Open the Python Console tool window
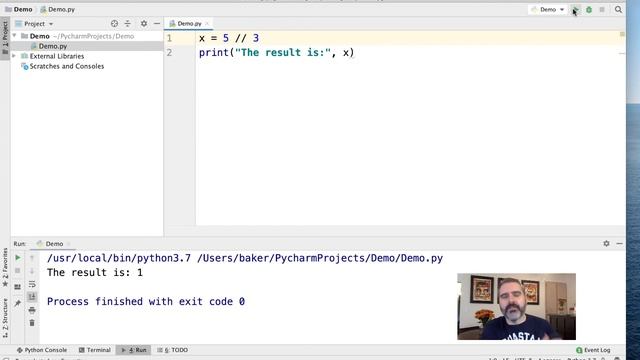Viewport: 640px width, 360px height. click(42, 350)
